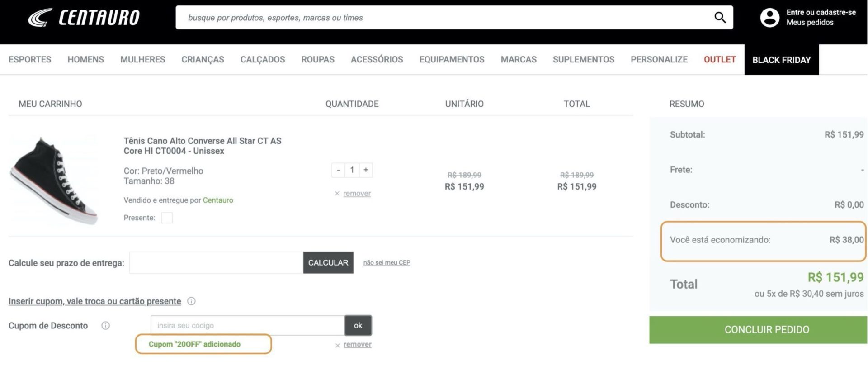Click the X icon next to product remover
This screenshot has width=868, height=366.
(x=337, y=194)
